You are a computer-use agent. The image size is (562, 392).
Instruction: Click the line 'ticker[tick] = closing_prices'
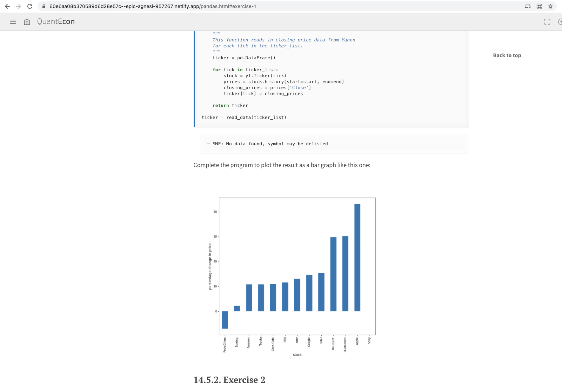click(x=263, y=94)
